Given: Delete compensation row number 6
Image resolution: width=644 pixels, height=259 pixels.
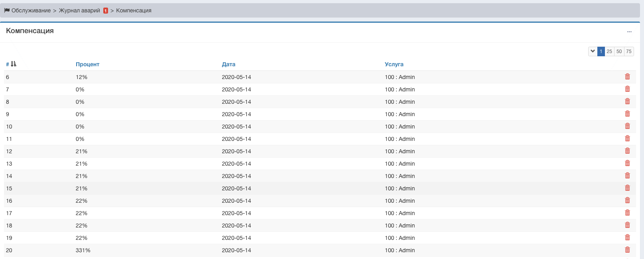Looking at the screenshot, I should point(627,77).
